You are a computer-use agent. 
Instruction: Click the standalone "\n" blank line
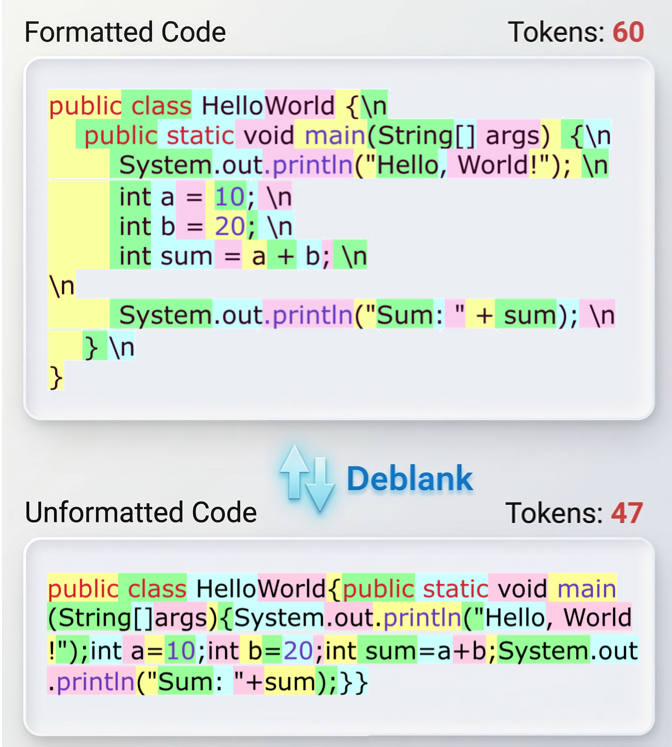point(62,285)
